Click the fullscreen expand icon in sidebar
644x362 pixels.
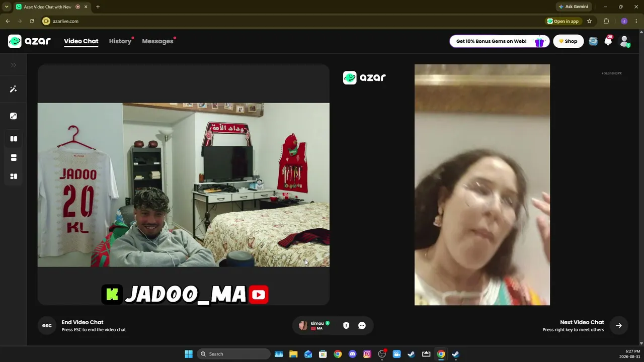tap(14, 116)
